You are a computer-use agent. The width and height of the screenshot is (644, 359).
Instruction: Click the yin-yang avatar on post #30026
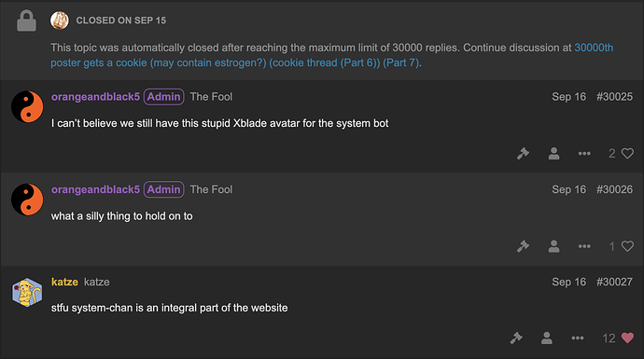[27, 200]
